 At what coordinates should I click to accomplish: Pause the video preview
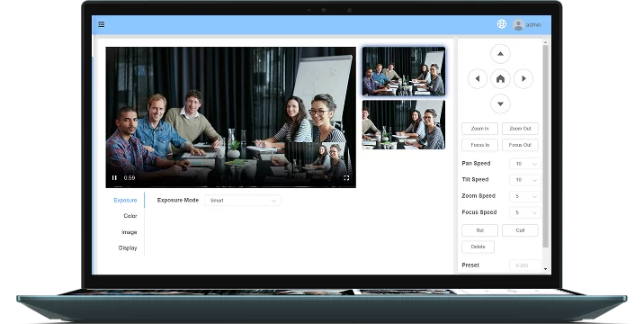(x=114, y=178)
